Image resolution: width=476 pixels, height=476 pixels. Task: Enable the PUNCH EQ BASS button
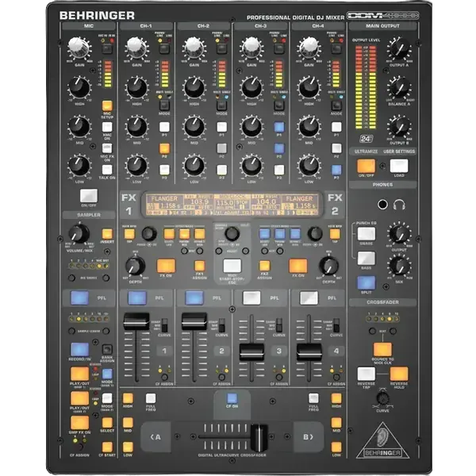pos(366,259)
